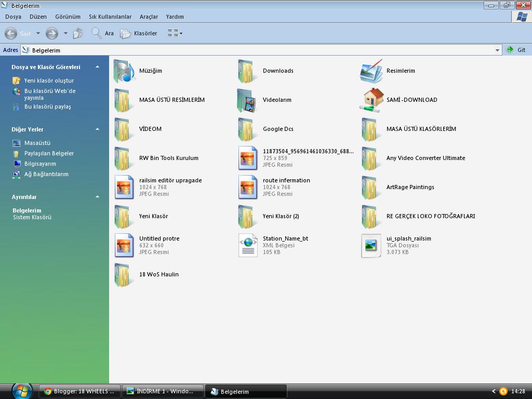532x399 pixels.
Task: Open the Ara search tool
Action: (102, 33)
